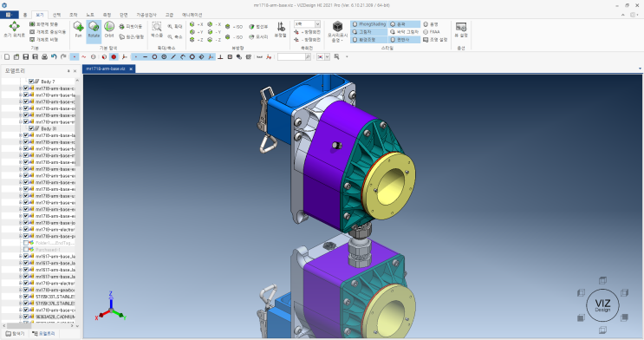The width and height of the screenshot is (644, 340).
Task: Click the toolbar search input field
Action: coord(291,57)
